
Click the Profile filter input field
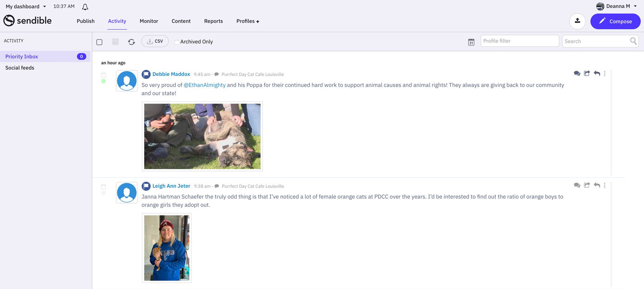click(x=519, y=41)
